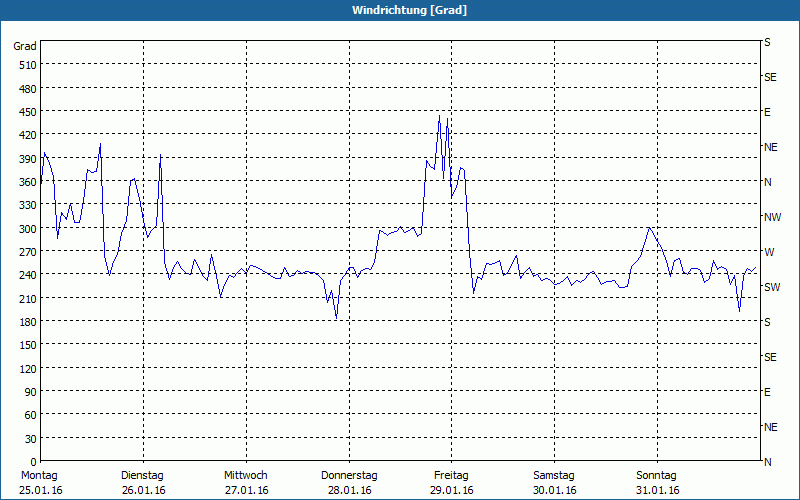This screenshot has height=500, width=800.
Task: Click the 240 degree axis label
Action: (28, 275)
